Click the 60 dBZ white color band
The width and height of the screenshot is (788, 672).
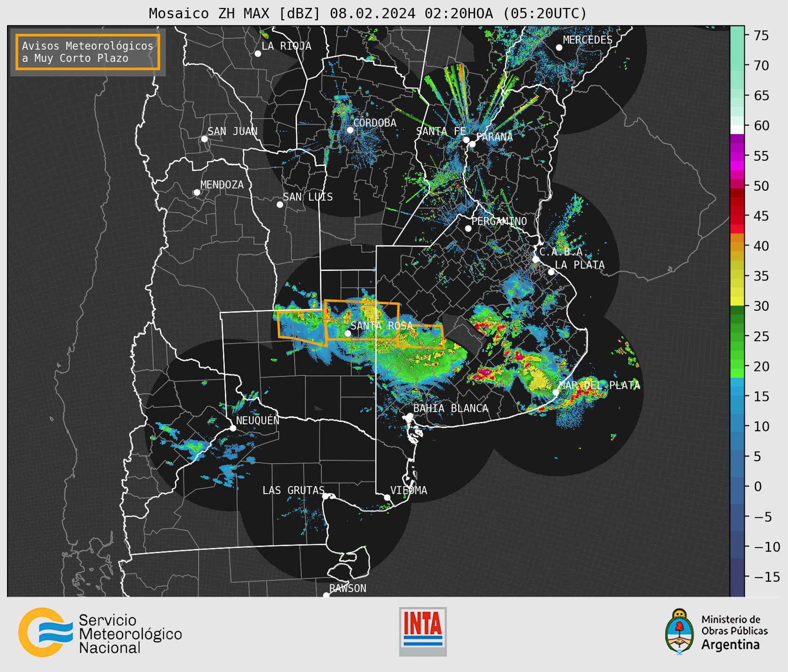[x=737, y=129]
